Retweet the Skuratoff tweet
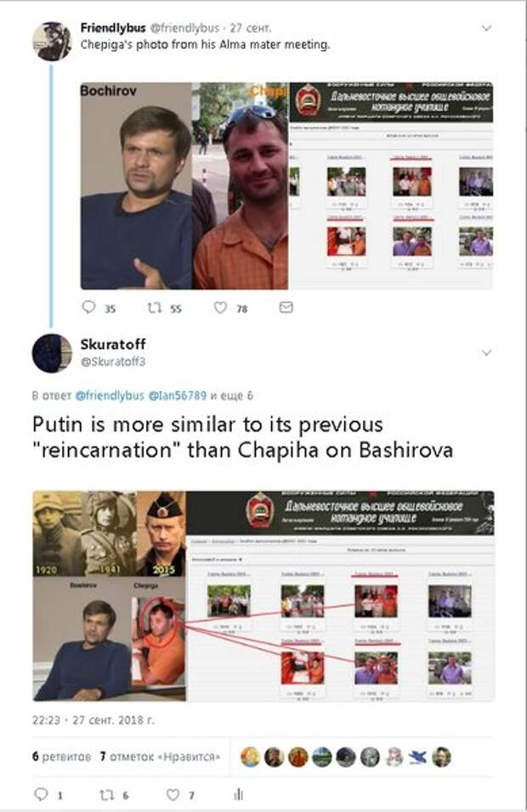The image size is (527, 812). (107, 794)
